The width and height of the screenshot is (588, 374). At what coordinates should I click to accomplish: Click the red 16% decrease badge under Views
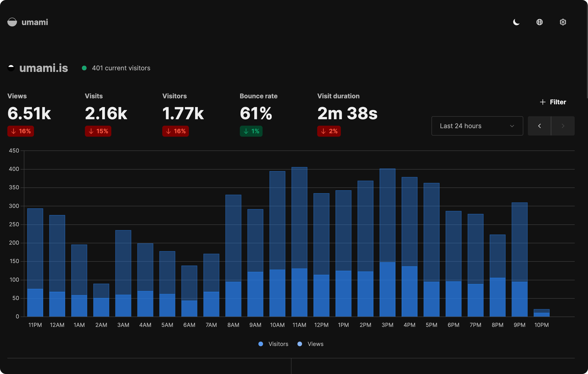tap(21, 131)
